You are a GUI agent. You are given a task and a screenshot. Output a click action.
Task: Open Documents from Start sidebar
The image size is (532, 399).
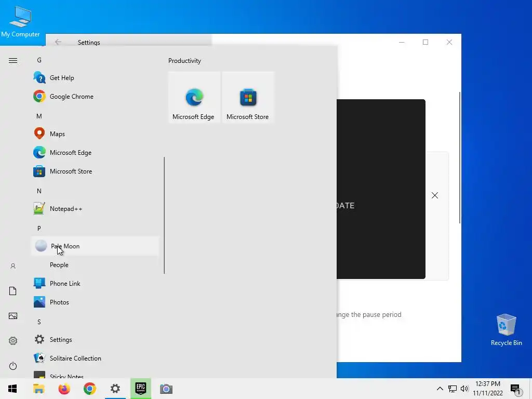click(x=13, y=291)
